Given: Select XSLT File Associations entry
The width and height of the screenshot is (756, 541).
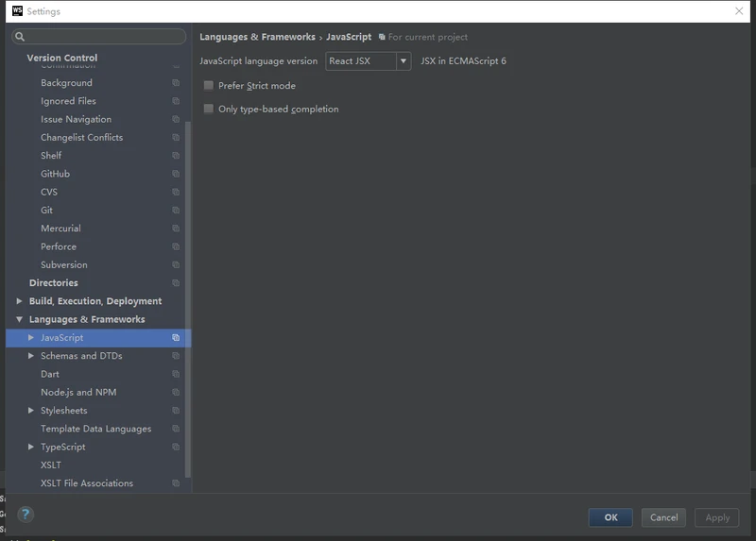Looking at the screenshot, I should point(87,483).
